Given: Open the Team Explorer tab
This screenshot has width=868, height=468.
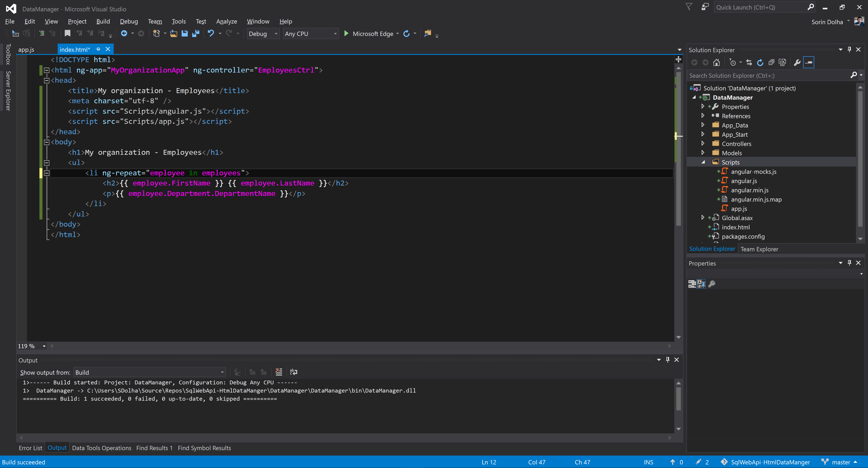Looking at the screenshot, I should [759, 249].
